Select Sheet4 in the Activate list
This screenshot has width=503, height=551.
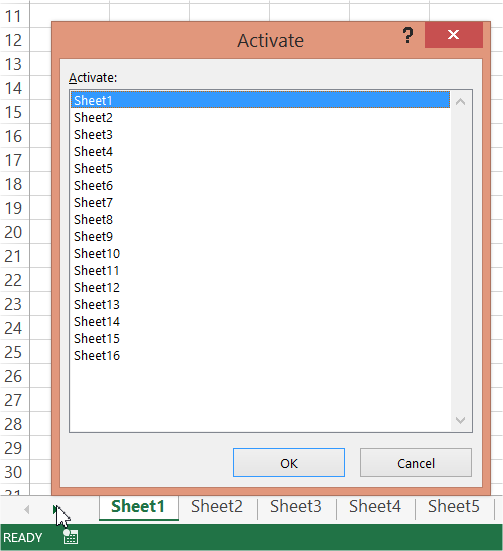pyautogui.click(x=260, y=151)
